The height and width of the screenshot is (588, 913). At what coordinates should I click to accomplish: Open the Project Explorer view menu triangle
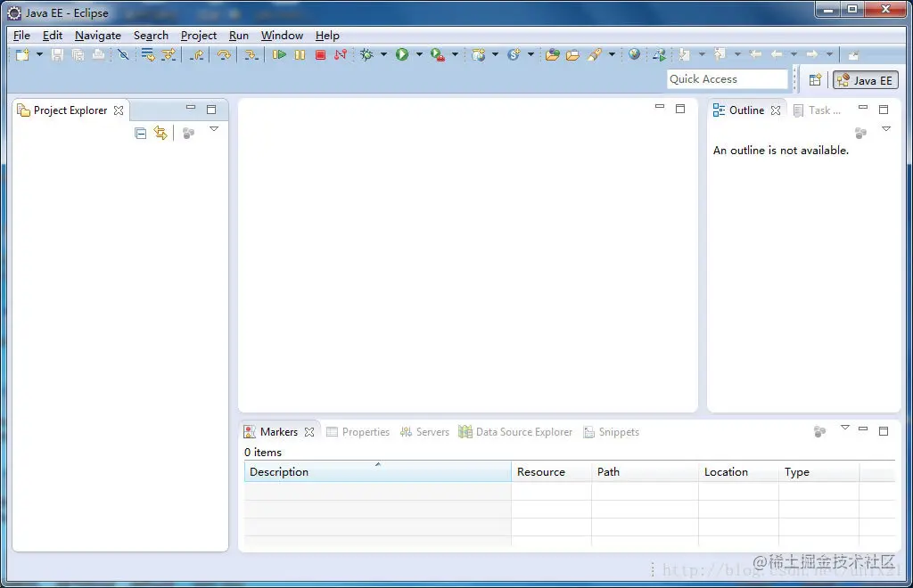pyautogui.click(x=214, y=129)
